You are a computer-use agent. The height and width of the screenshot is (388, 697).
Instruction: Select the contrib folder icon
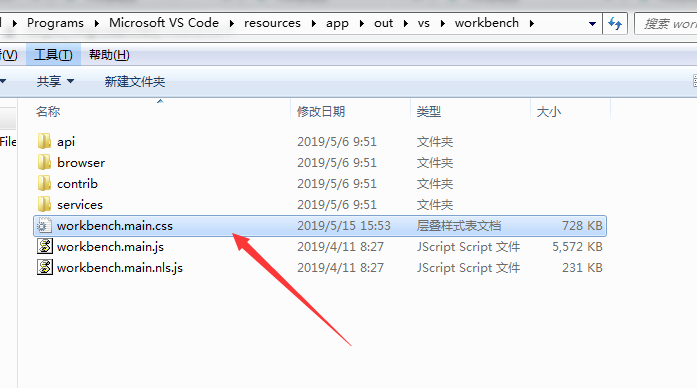point(44,183)
